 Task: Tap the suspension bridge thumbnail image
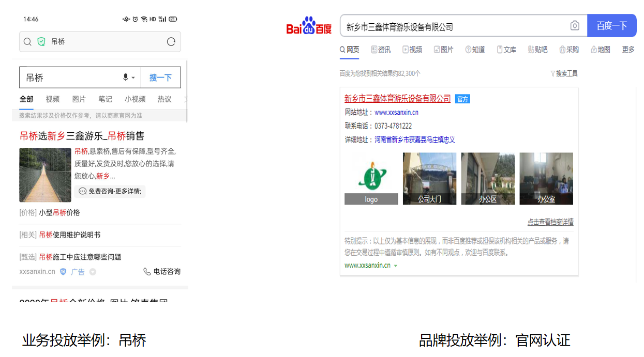tap(45, 175)
